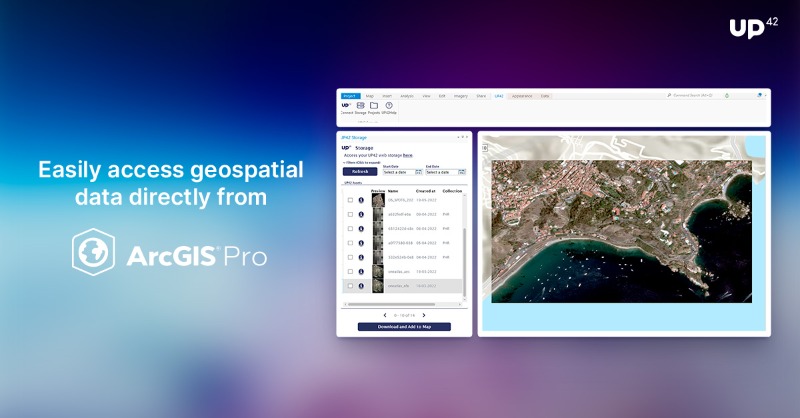Check the box for the 05_SPOT6 asset
Image resolution: width=800 pixels, height=418 pixels.
pos(350,200)
